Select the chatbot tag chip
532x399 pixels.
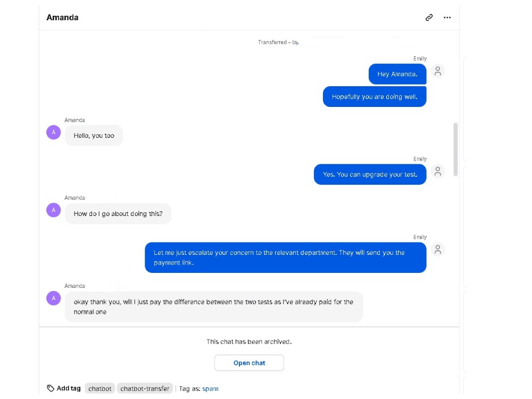pyautogui.click(x=100, y=388)
